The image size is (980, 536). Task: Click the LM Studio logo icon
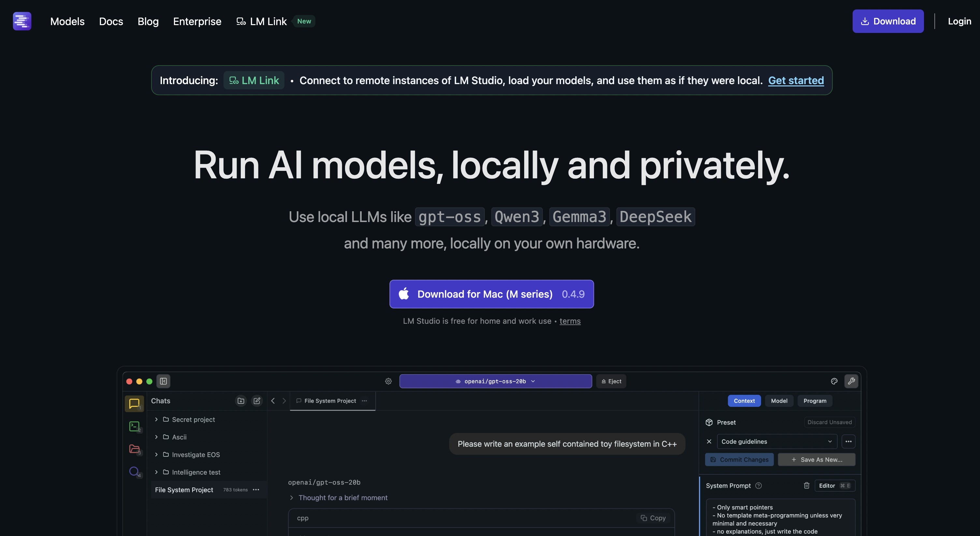click(x=22, y=21)
